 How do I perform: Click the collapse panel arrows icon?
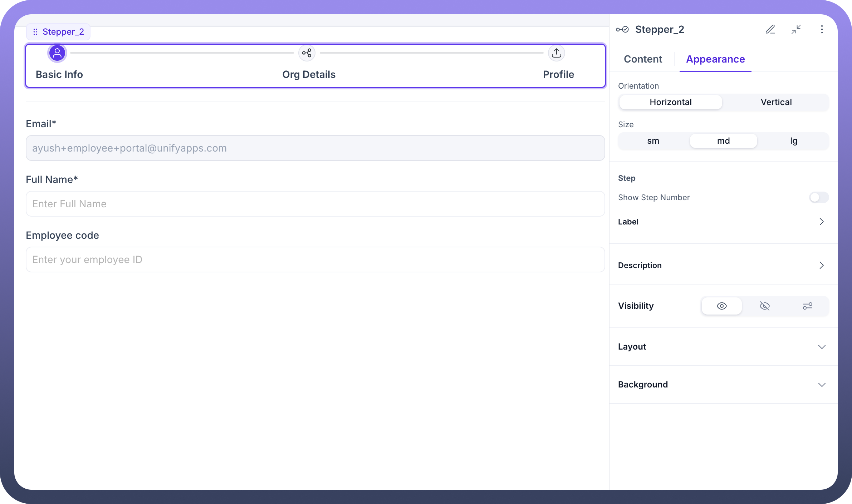click(796, 29)
